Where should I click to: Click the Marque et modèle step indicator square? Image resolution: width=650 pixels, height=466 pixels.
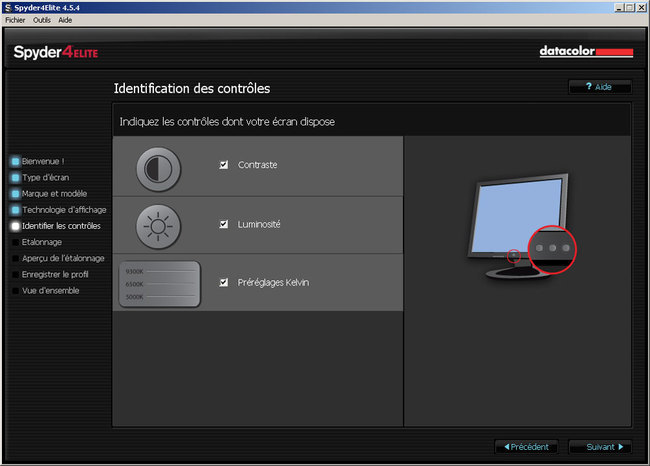[15, 194]
